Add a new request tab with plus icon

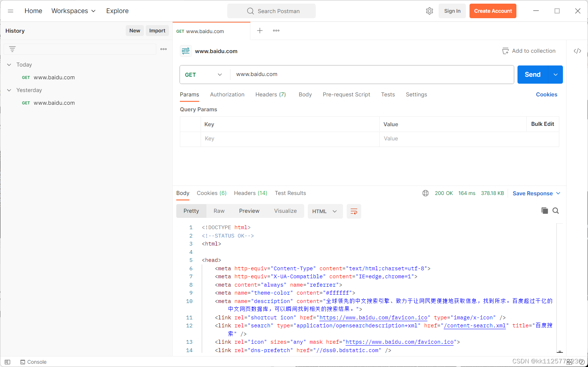(260, 31)
